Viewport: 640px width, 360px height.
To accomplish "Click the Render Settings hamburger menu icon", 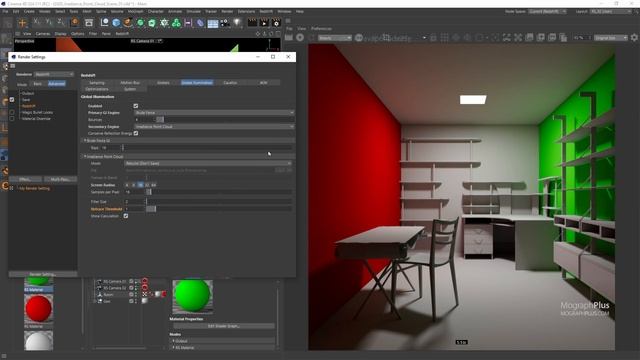I will click(x=13, y=66).
